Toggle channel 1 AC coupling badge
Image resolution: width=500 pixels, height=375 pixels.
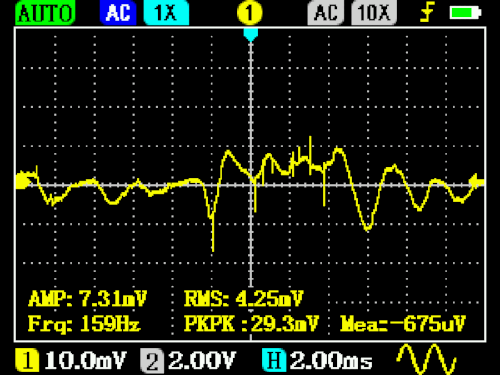tap(118, 13)
